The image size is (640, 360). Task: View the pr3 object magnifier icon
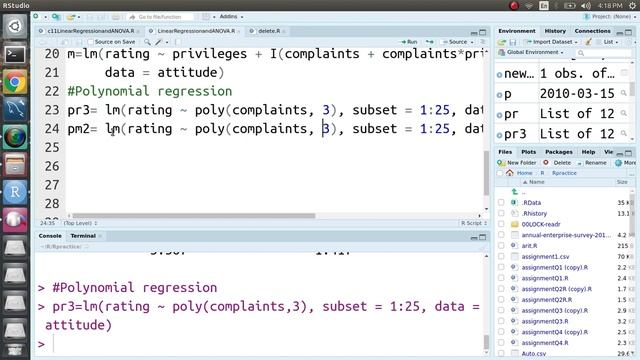pos(624,133)
